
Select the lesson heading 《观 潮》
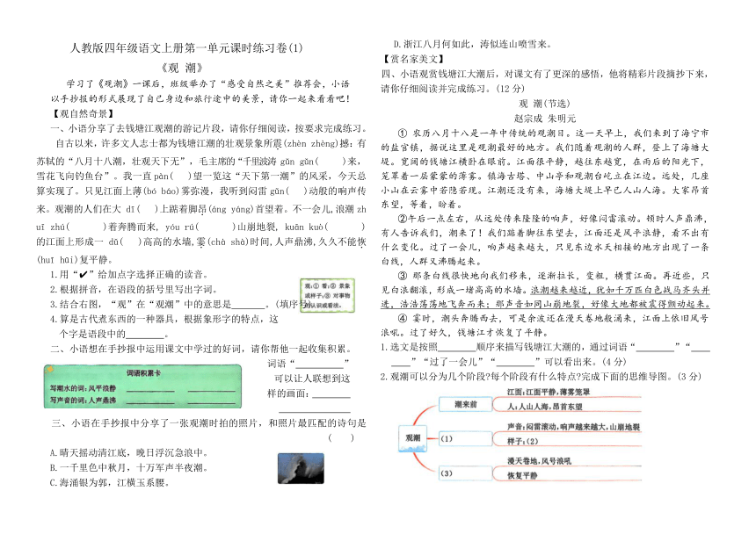point(182,68)
